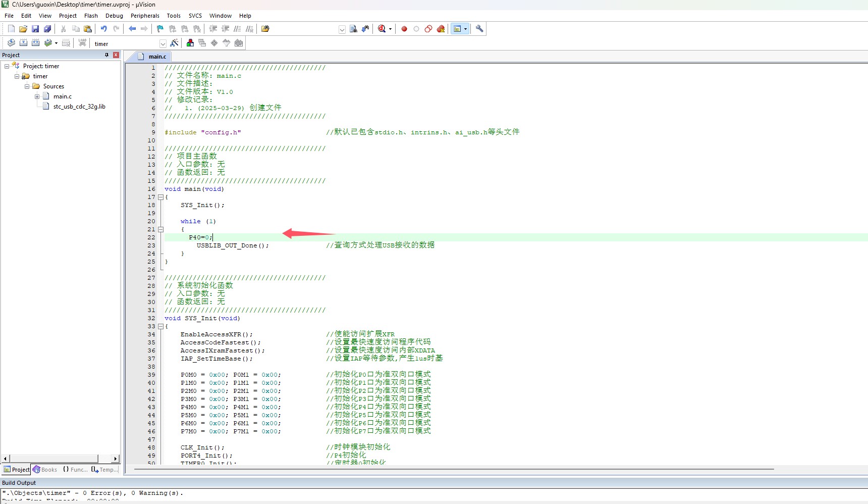Open the search text combo box dropdown
This screenshot has width=868, height=504.
point(342,29)
